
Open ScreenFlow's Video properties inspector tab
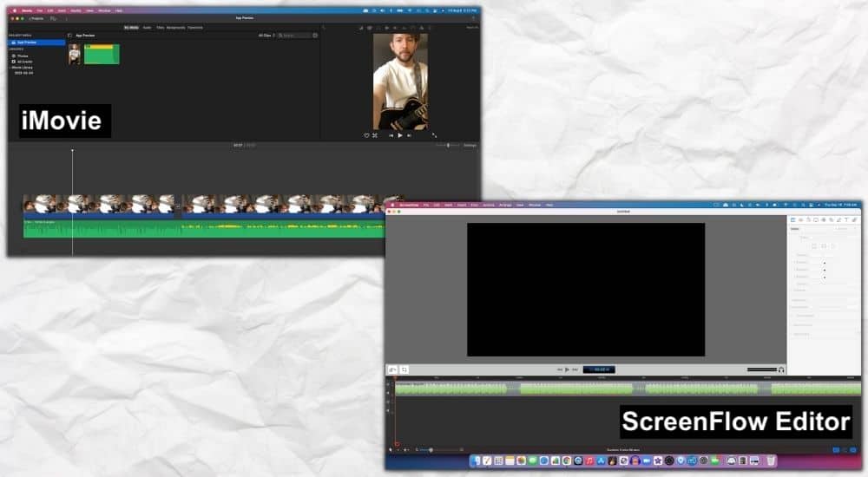(793, 219)
